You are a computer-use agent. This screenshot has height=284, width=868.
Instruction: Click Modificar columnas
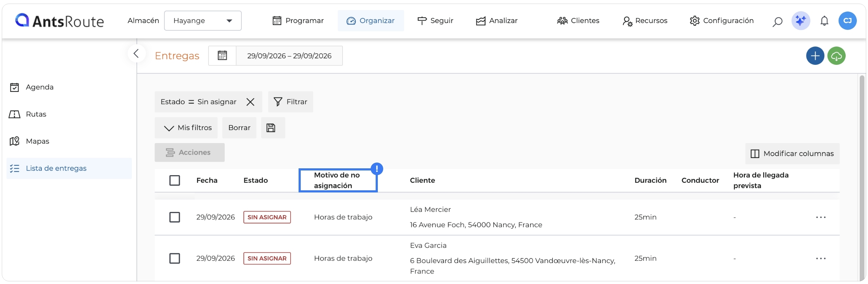pos(792,154)
